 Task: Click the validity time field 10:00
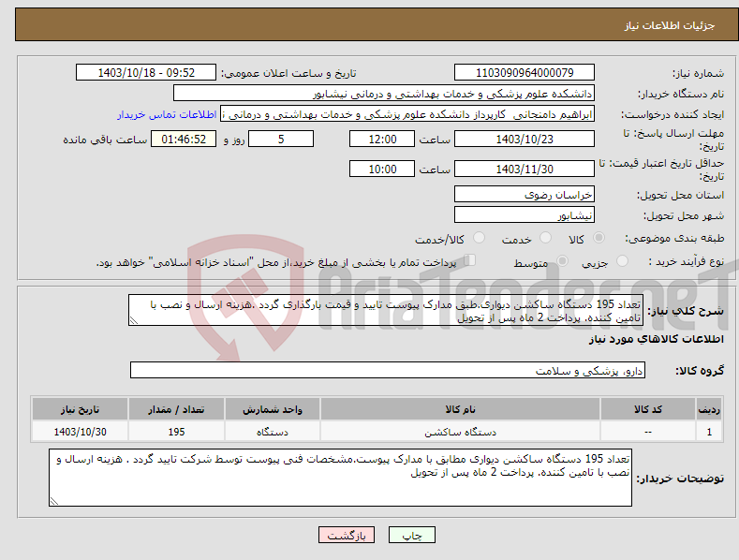[x=382, y=169]
